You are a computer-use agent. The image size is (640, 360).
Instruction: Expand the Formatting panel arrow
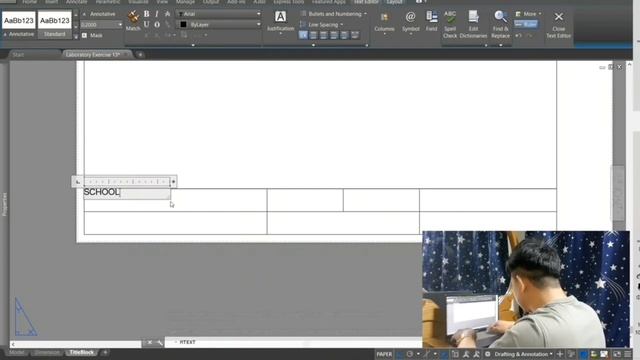coord(193,45)
